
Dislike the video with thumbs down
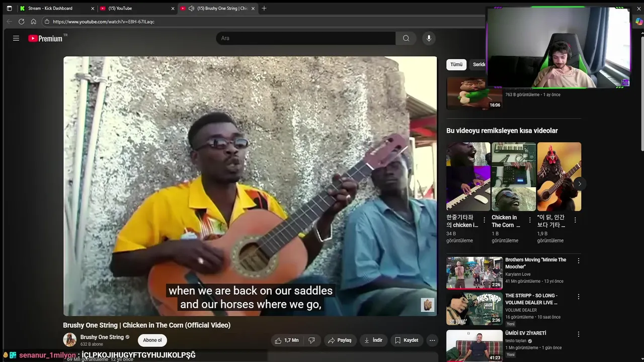(x=311, y=340)
